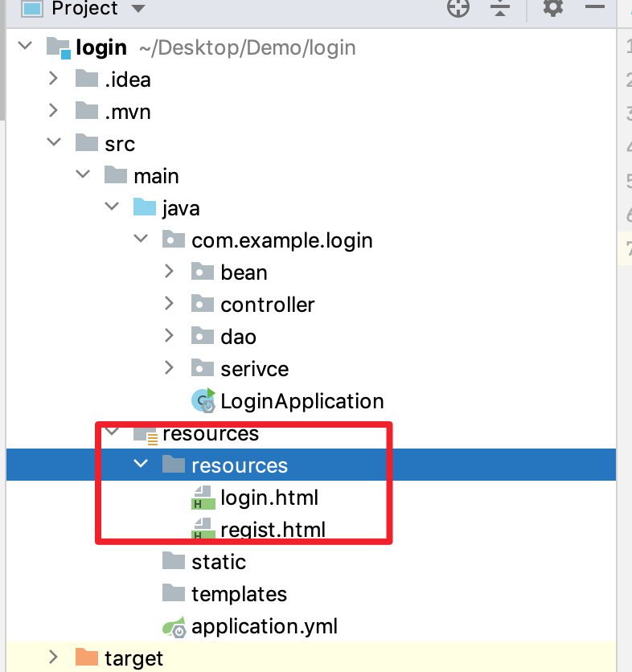Click the regist.html file icon
Image resolution: width=632 pixels, height=672 pixels.
[x=203, y=528]
